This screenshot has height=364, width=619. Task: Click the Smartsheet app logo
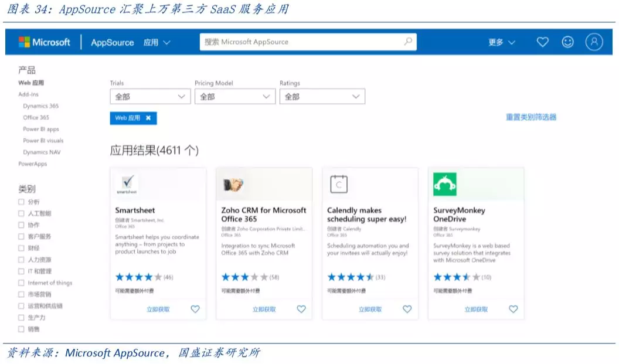coord(127,184)
